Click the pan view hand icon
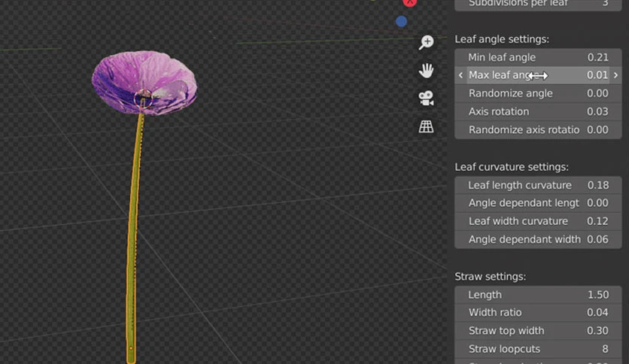 coord(426,71)
